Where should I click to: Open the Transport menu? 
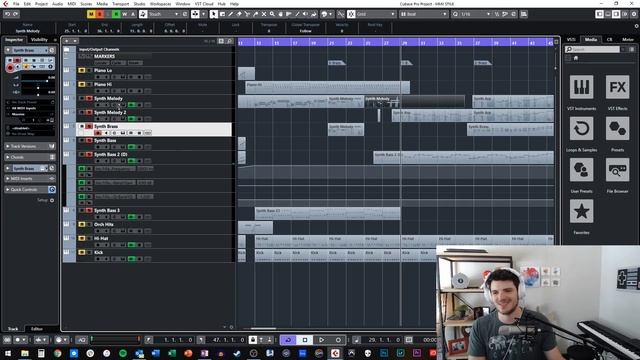(x=120, y=4)
